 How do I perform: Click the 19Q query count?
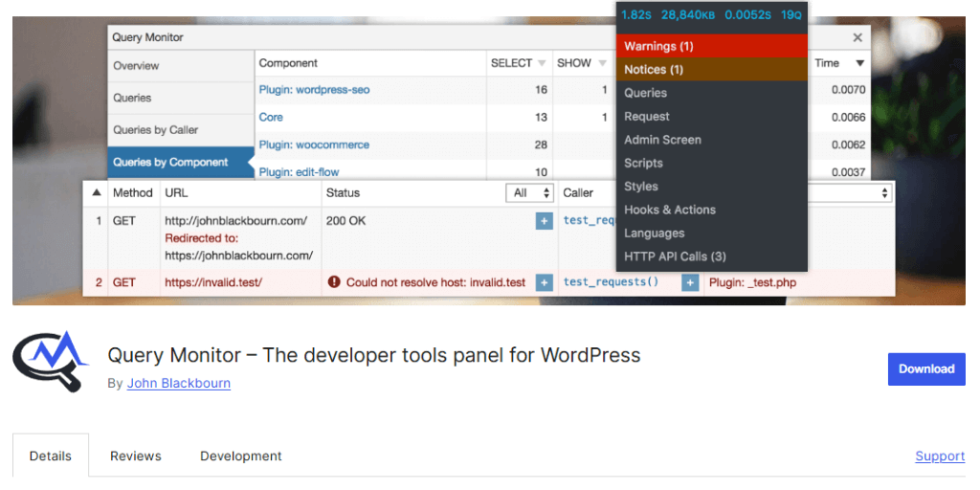click(791, 14)
